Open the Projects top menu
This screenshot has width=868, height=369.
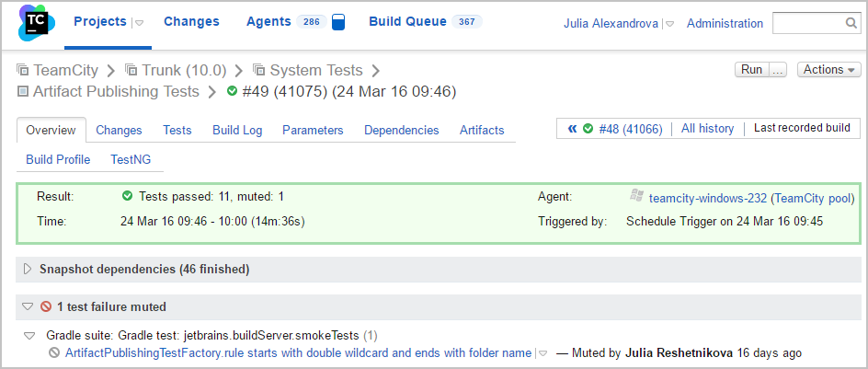coord(100,21)
